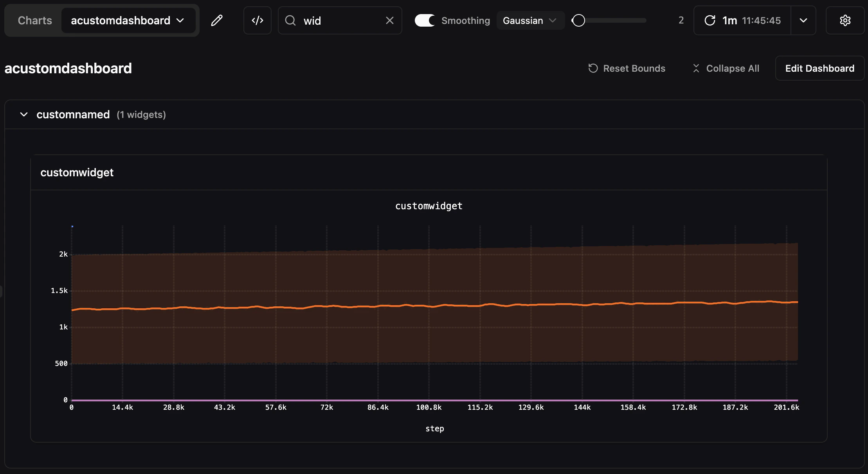Click the run count '2' indicator
The image size is (868, 474).
click(681, 20)
